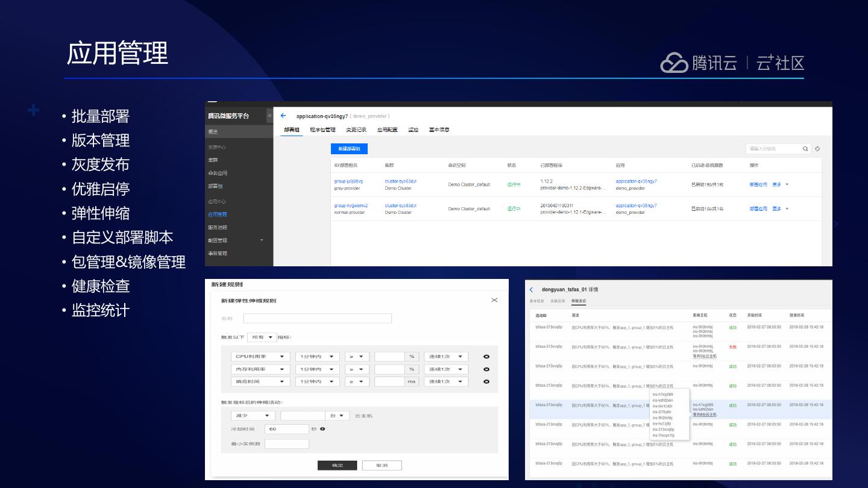Click the 新建部署组 button
This screenshot has height=488, width=868.
[x=349, y=149]
